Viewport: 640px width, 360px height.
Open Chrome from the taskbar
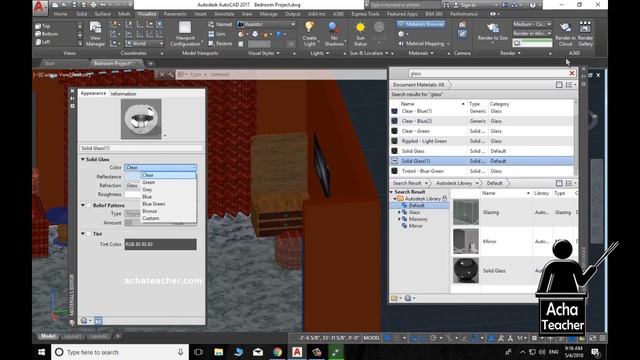pyautogui.click(x=278, y=352)
